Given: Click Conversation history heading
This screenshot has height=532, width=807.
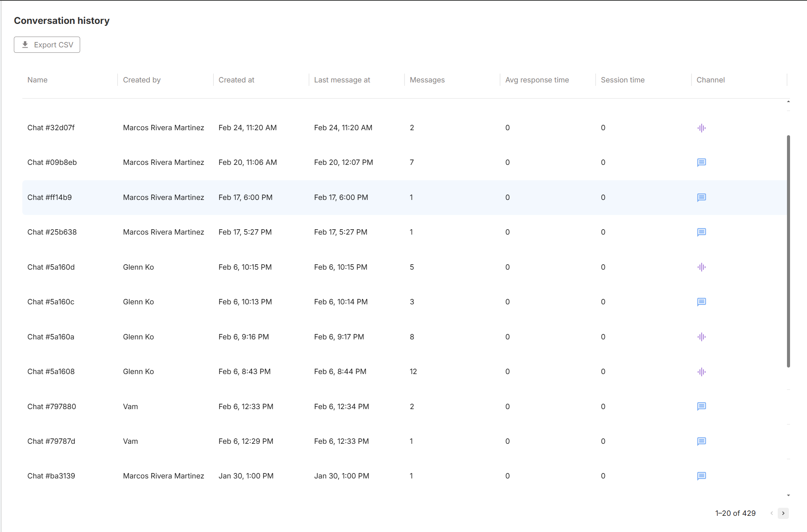Looking at the screenshot, I should click(62, 20).
